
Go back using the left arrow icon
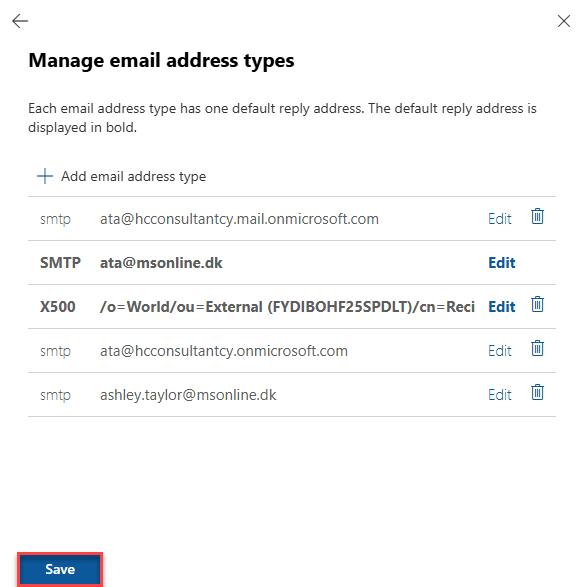click(20, 21)
